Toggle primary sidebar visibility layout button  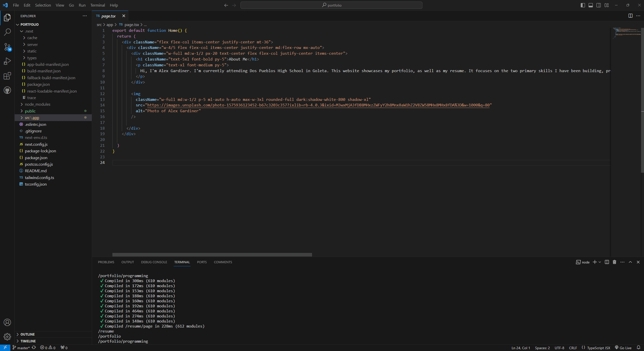click(x=583, y=5)
